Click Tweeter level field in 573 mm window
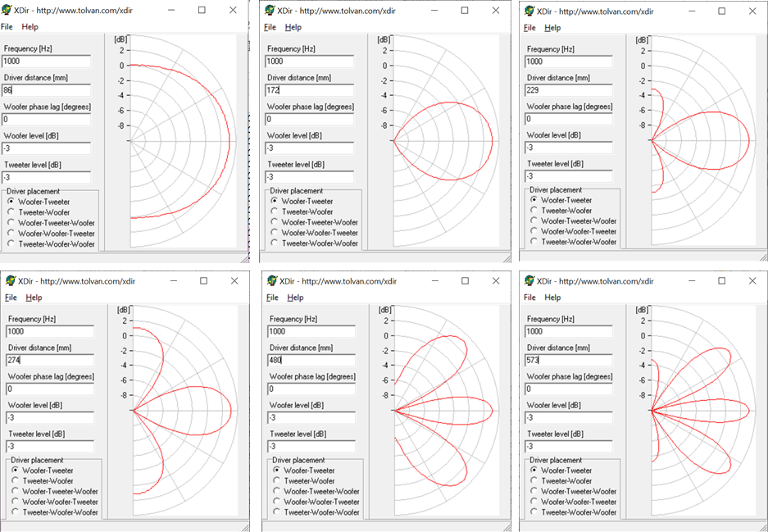 click(569, 446)
